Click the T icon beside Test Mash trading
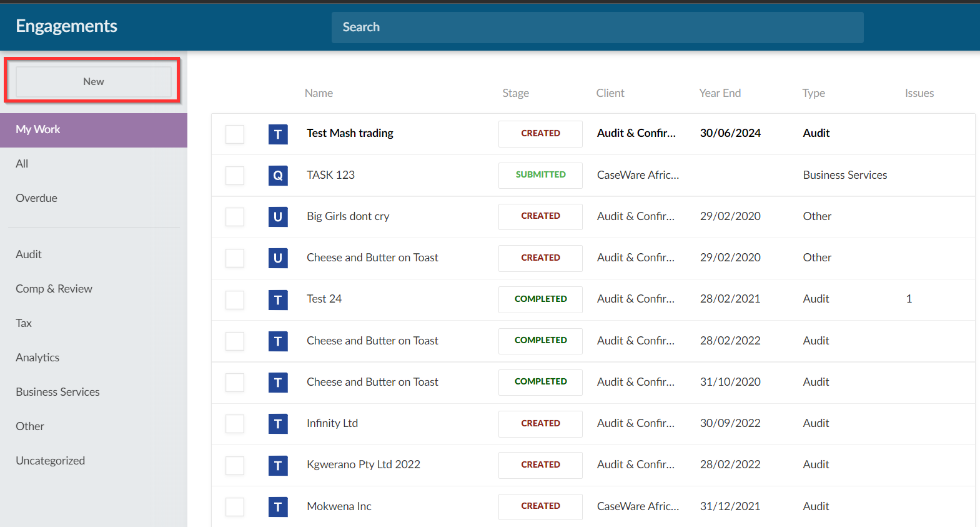Viewport: 980px width, 527px height. tap(278, 134)
